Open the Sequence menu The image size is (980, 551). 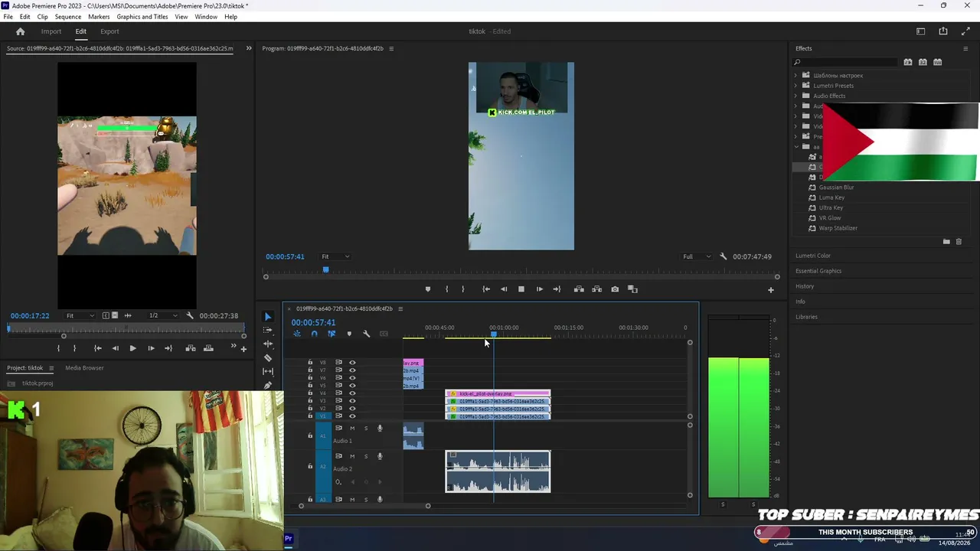pyautogui.click(x=68, y=17)
